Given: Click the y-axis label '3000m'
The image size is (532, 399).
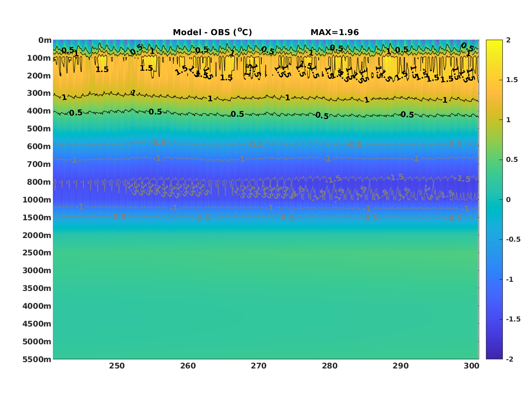Looking at the screenshot, I should point(37,270).
